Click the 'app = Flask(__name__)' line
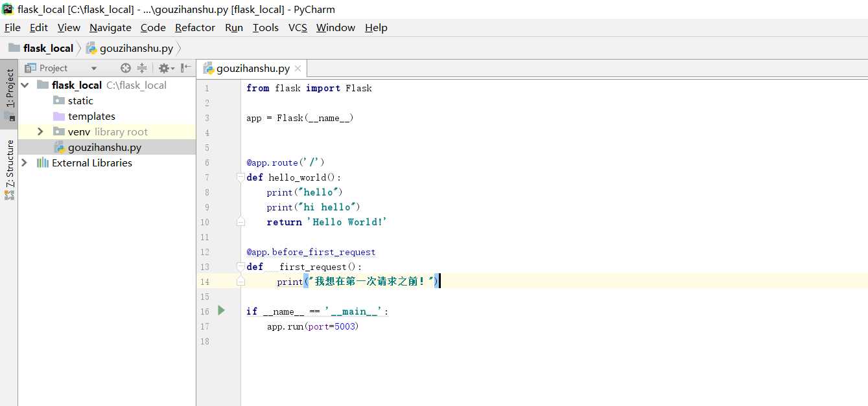The image size is (868, 406). [299, 118]
